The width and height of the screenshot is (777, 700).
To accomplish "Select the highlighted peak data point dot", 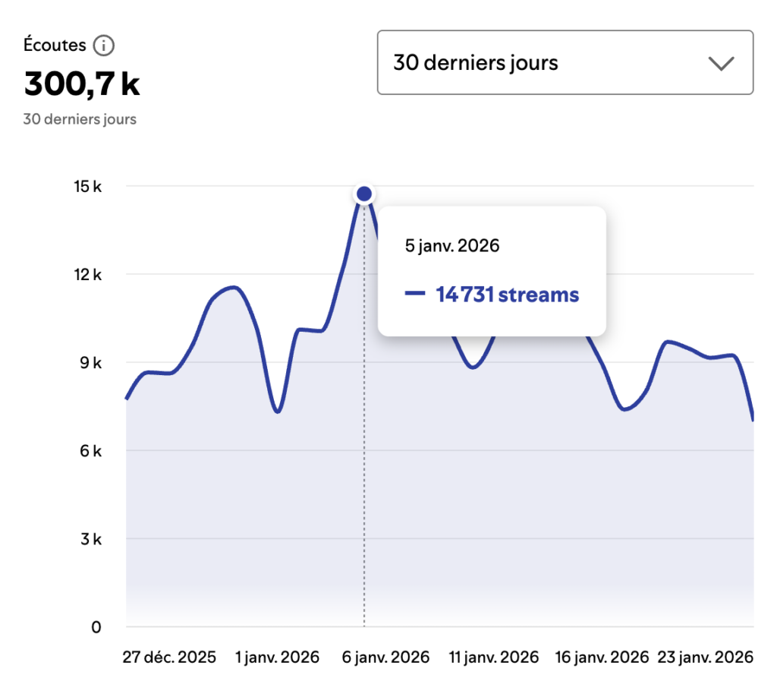I will pyautogui.click(x=364, y=194).
